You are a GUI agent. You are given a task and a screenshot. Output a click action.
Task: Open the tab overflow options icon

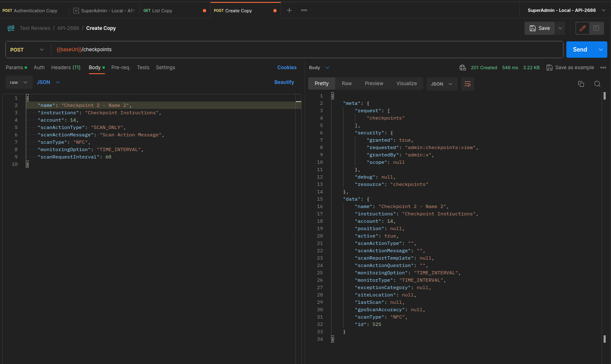click(304, 10)
